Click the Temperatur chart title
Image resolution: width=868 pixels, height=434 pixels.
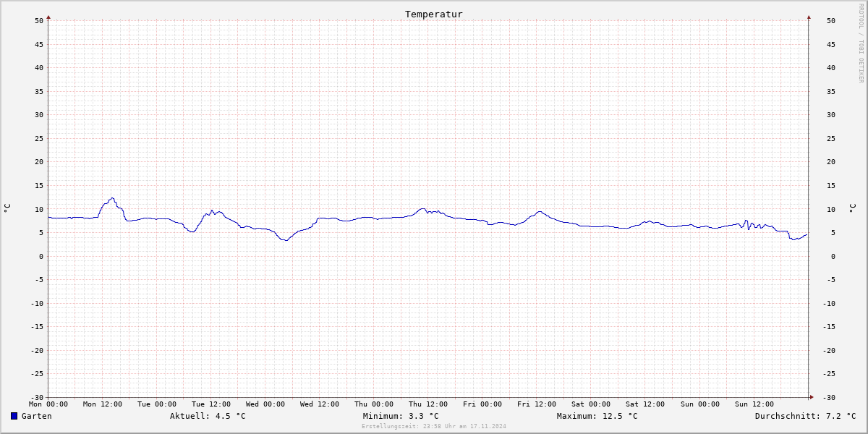click(x=434, y=14)
